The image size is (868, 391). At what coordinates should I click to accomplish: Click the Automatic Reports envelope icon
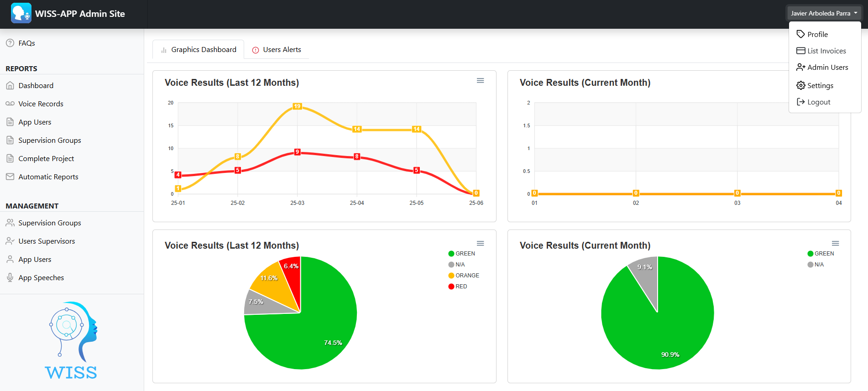[10, 177]
